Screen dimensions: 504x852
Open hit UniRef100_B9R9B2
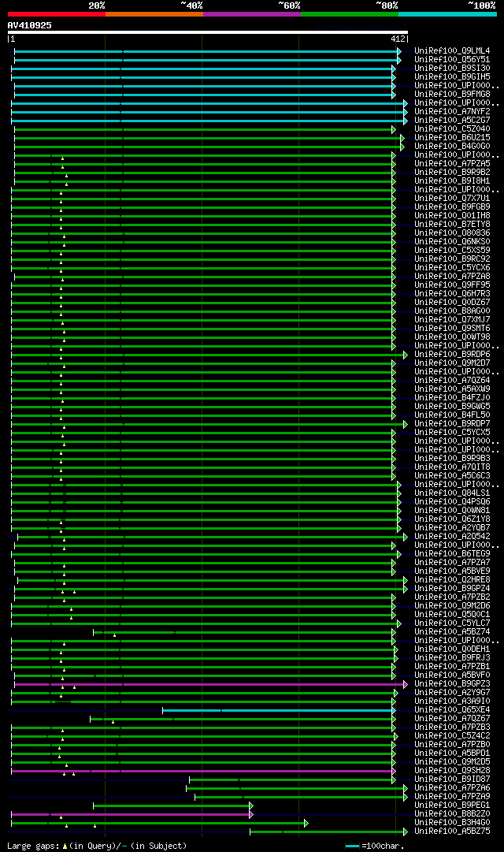click(452, 173)
